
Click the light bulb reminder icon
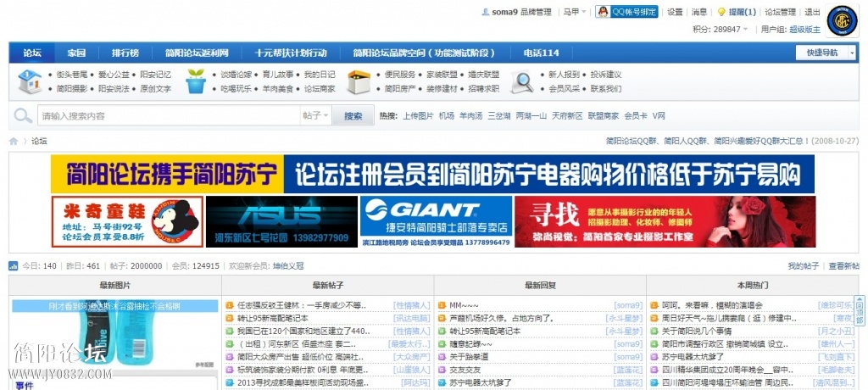(721, 12)
